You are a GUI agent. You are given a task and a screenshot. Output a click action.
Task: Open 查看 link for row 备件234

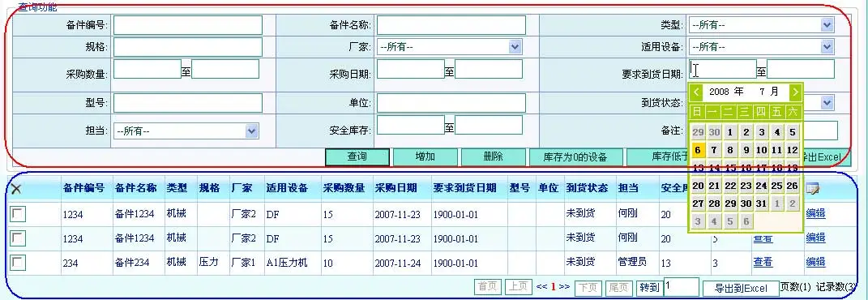(763, 263)
